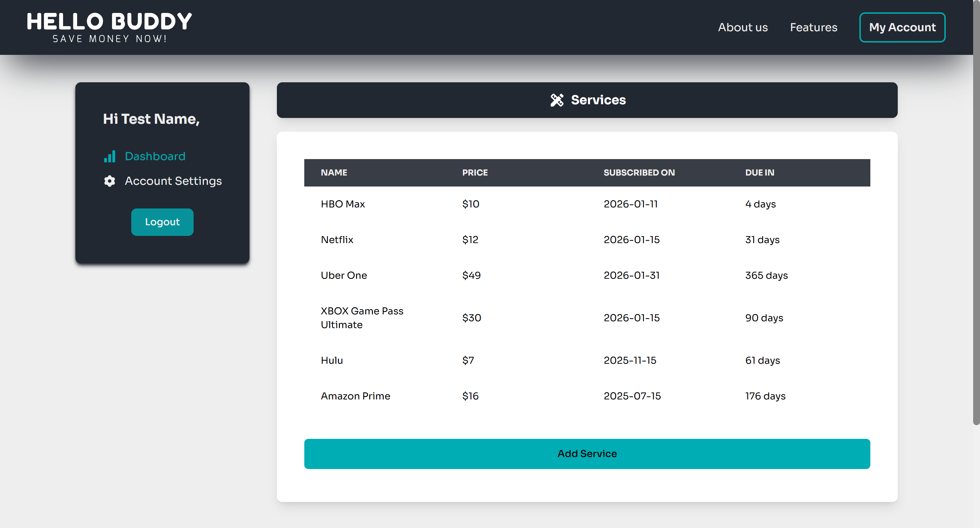Click the My Account button

click(x=902, y=27)
